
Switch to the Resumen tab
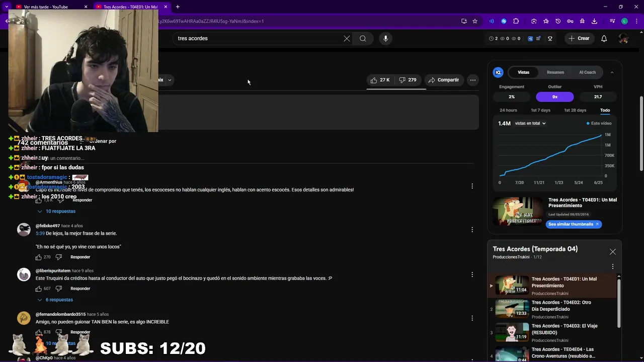click(555, 72)
